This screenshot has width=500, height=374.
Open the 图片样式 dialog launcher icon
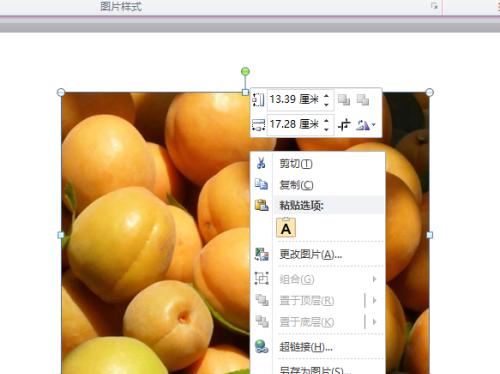tap(434, 6)
